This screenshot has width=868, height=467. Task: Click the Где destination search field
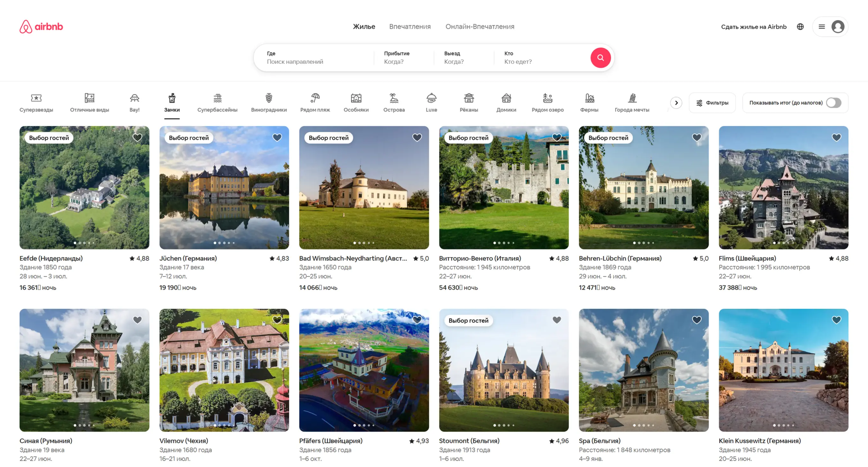click(313, 58)
